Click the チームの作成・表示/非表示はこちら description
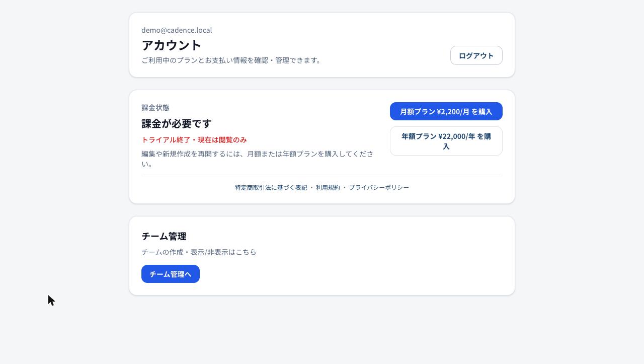Image resolution: width=644 pixels, height=364 pixels. [x=199, y=252]
